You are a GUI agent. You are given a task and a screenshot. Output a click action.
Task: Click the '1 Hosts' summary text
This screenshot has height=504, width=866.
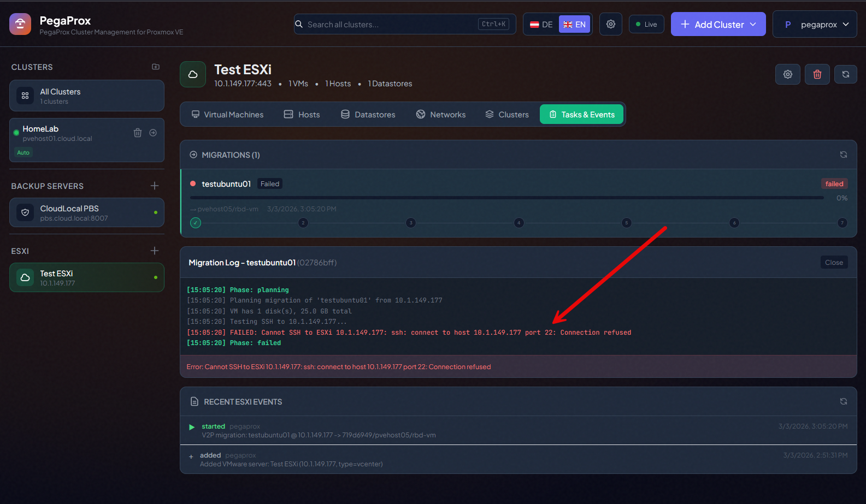click(338, 84)
